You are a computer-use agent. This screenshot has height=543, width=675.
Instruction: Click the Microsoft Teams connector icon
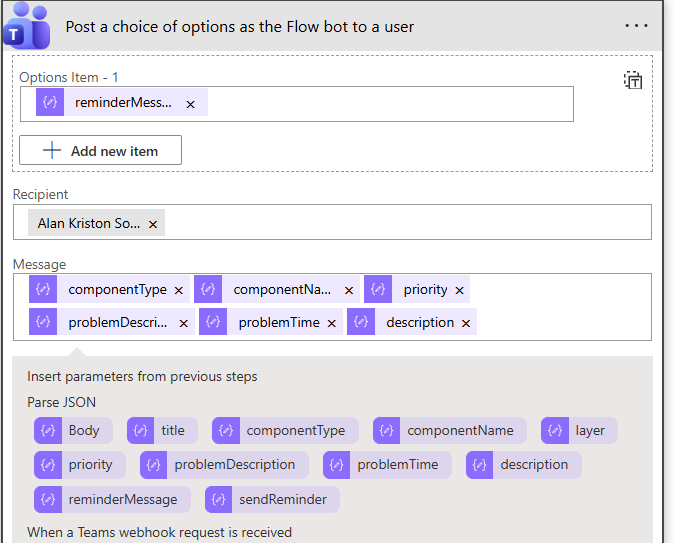[26, 26]
